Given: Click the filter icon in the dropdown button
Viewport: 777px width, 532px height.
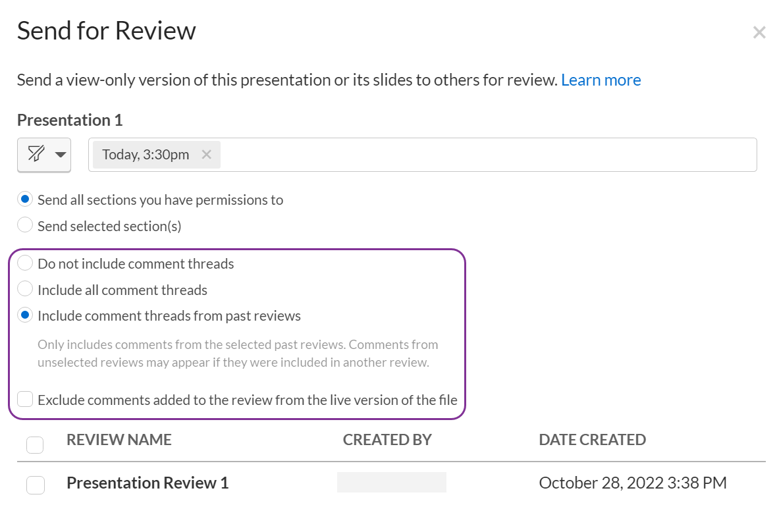Looking at the screenshot, I should tap(37, 154).
